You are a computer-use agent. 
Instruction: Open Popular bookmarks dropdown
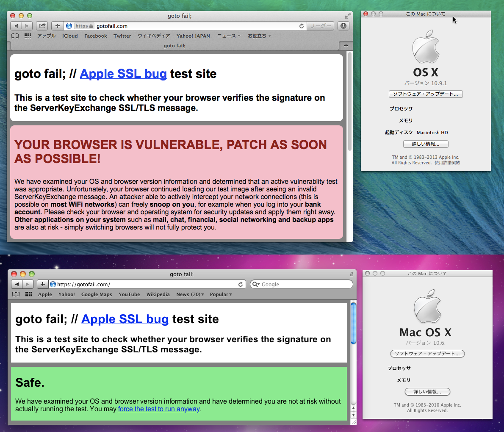[221, 294]
